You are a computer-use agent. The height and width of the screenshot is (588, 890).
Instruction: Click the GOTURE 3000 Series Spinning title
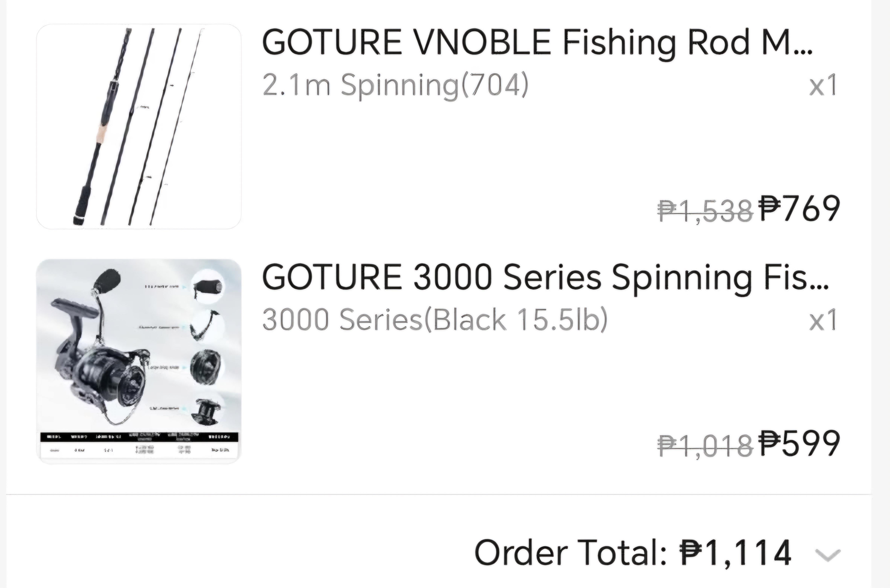point(545,277)
